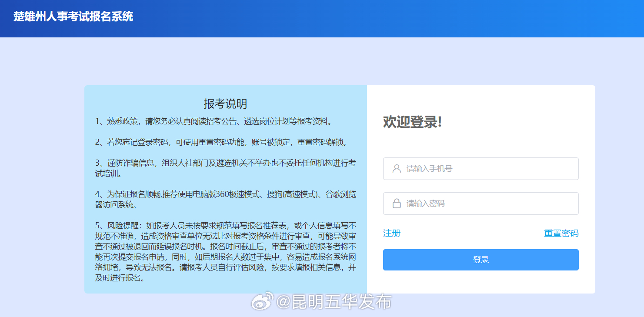
Task: Click instruction 5 风险提醒 paragraph
Action: point(226,252)
